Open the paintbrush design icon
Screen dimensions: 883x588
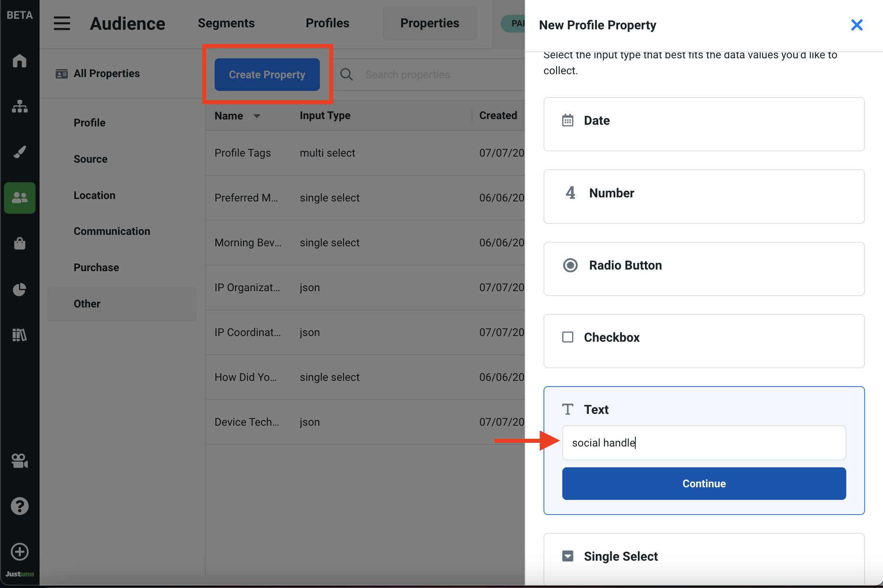tap(20, 152)
